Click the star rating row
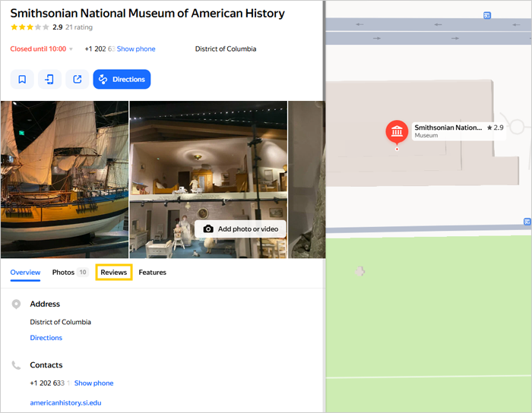The height and width of the screenshot is (413, 532). click(x=30, y=27)
